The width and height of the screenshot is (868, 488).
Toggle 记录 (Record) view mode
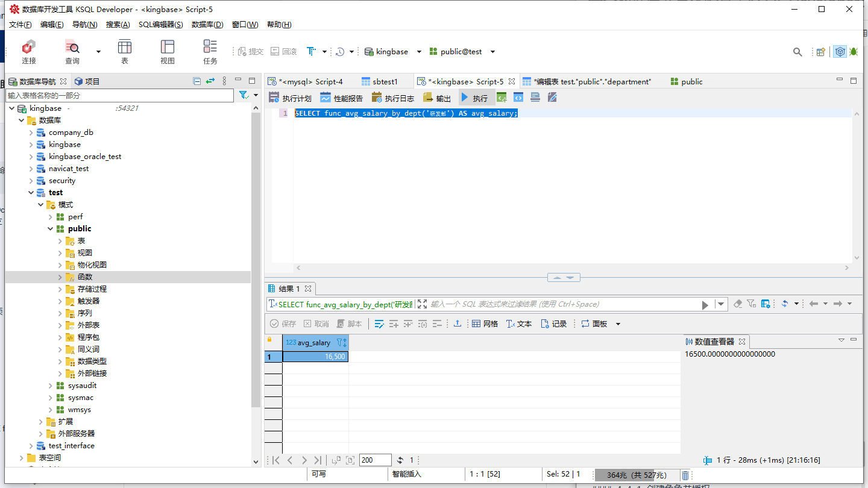click(553, 324)
